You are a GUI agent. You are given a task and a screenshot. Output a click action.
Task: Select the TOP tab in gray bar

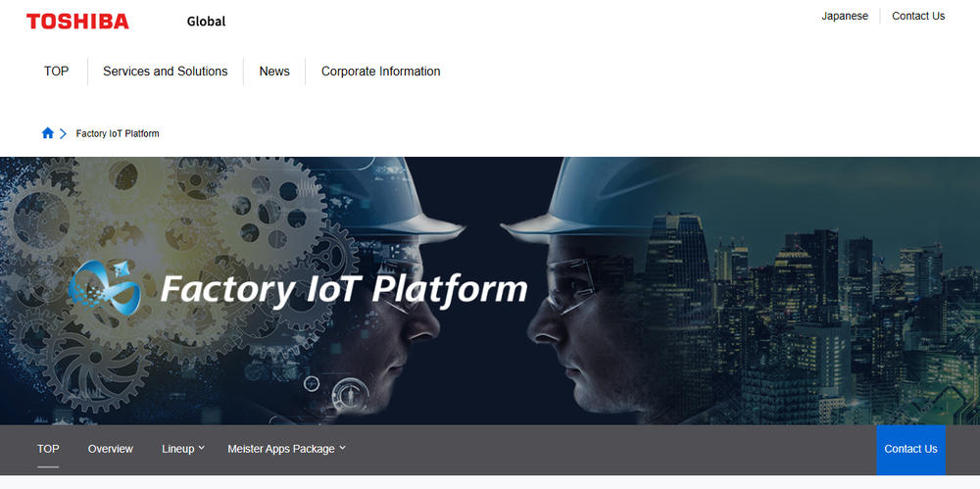click(48, 449)
